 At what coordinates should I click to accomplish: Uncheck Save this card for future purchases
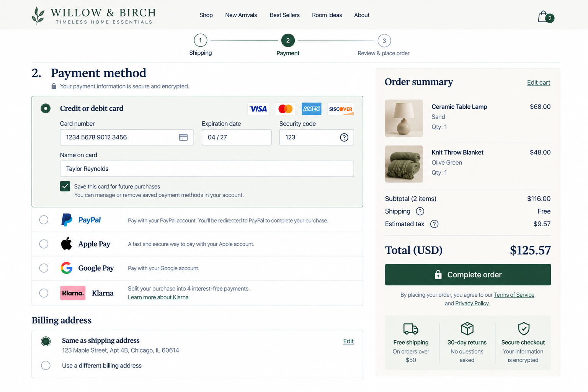pos(65,186)
